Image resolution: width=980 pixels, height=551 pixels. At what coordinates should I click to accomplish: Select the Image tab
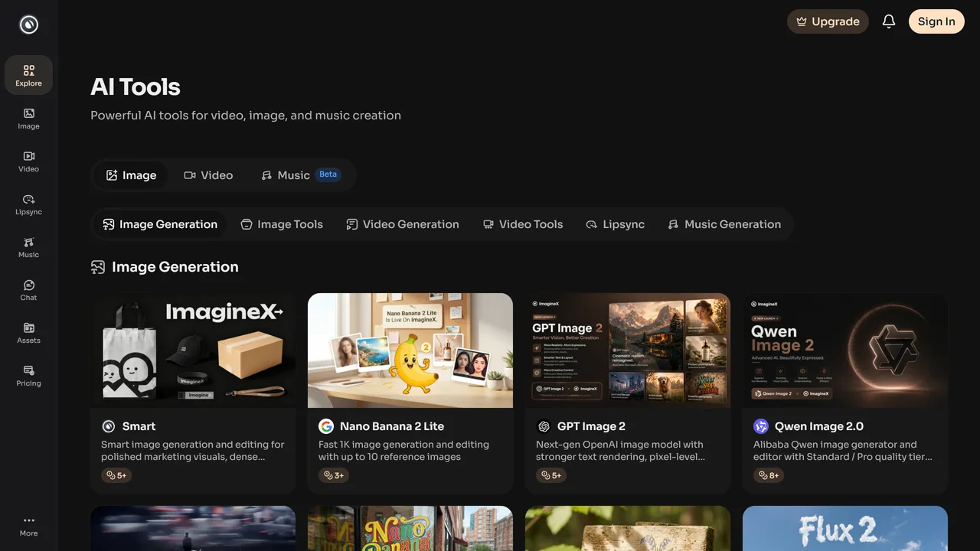pos(131,175)
